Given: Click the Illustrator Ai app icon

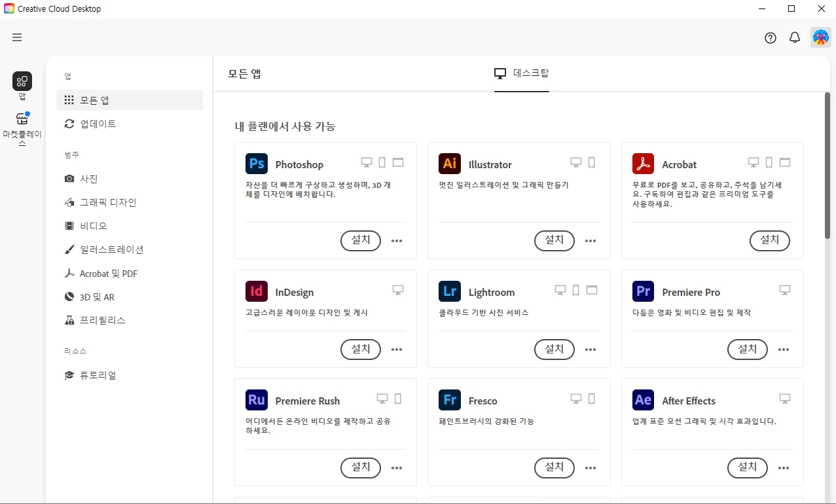Looking at the screenshot, I should point(450,164).
